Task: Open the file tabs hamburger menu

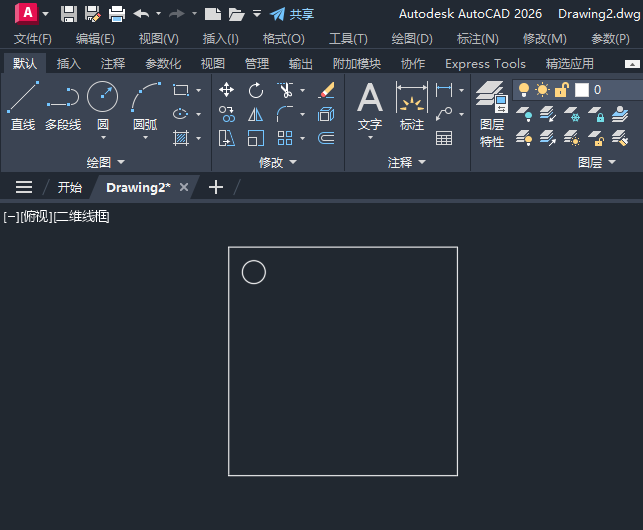Action: [24, 187]
